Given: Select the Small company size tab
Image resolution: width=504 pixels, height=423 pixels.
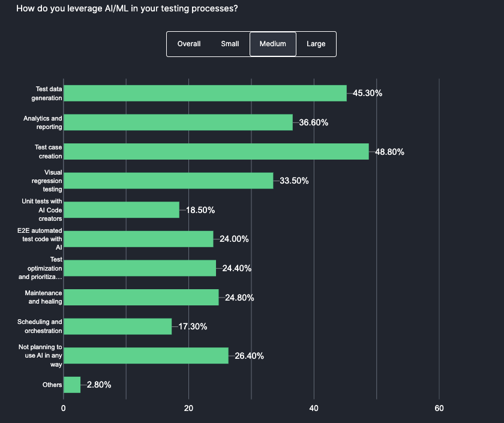Looking at the screenshot, I should (230, 44).
